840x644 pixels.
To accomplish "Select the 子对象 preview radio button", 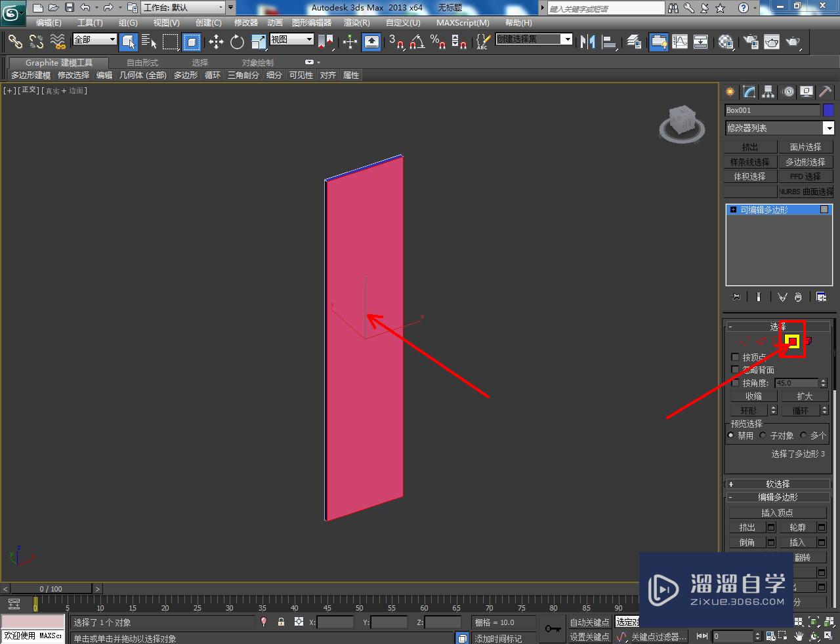I will point(763,435).
